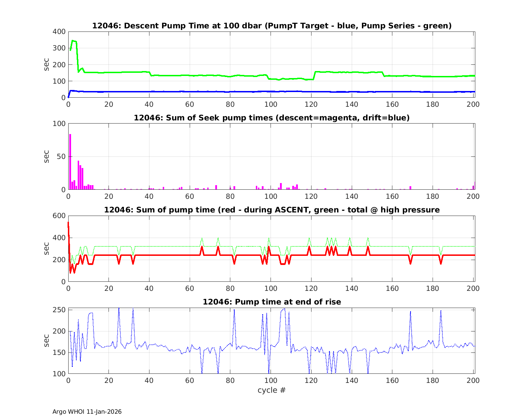Click the '600' y-axis tick in ascent plot
525x420 pixels.
[58, 216]
